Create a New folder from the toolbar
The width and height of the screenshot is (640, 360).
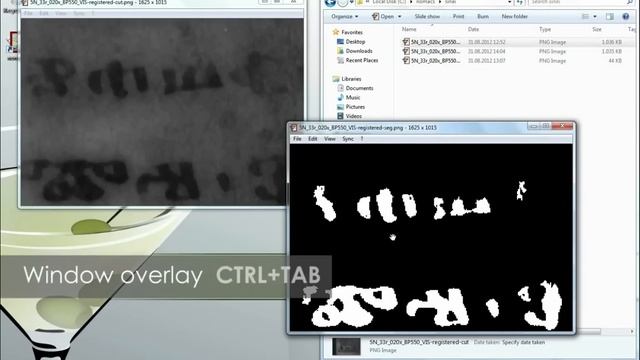[x=514, y=16]
